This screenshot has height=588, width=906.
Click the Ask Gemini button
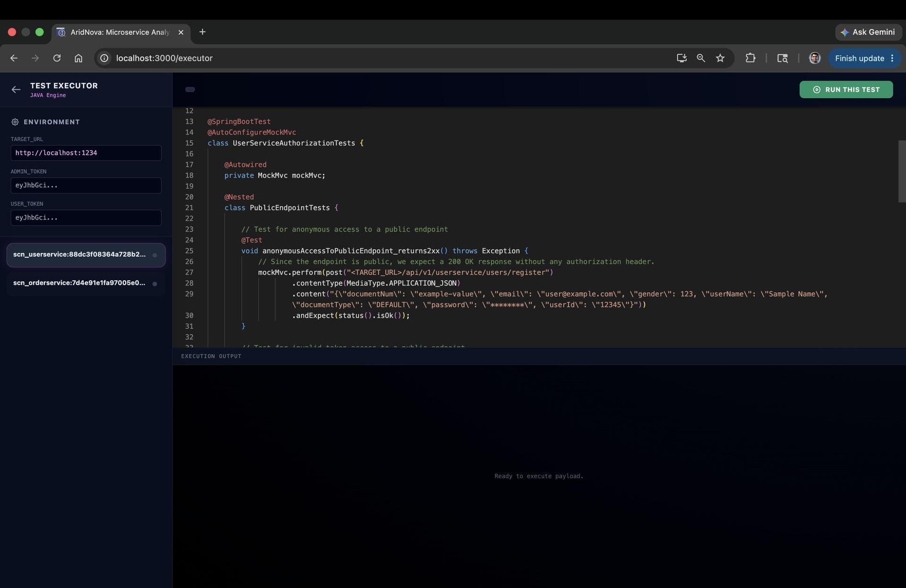point(868,32)
